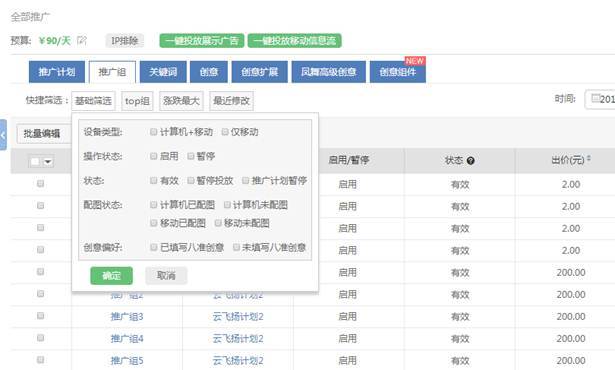Viewport: 615px width, 370px height.
Task: Switch to the 推广组 tab
Action: [112, 72]
